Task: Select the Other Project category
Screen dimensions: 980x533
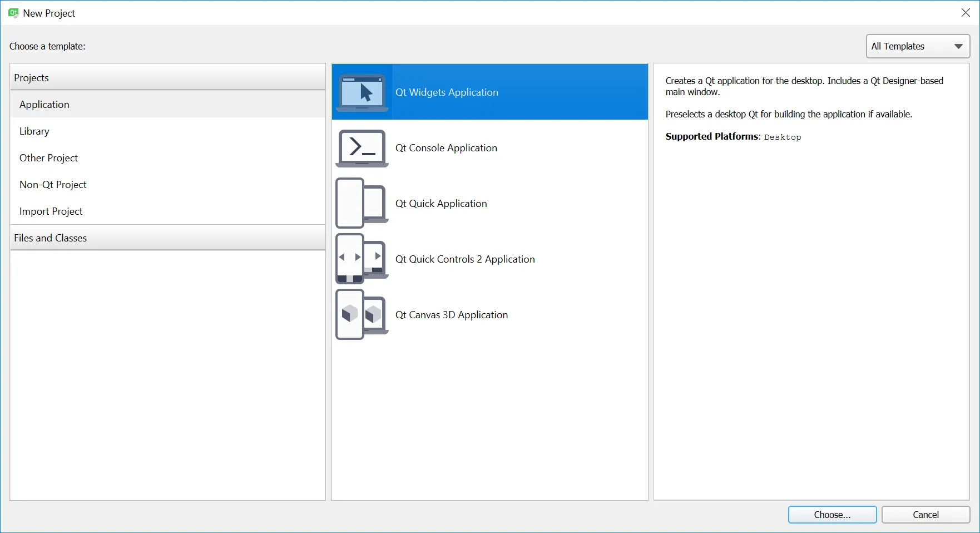Action: (x=167, y=158)
